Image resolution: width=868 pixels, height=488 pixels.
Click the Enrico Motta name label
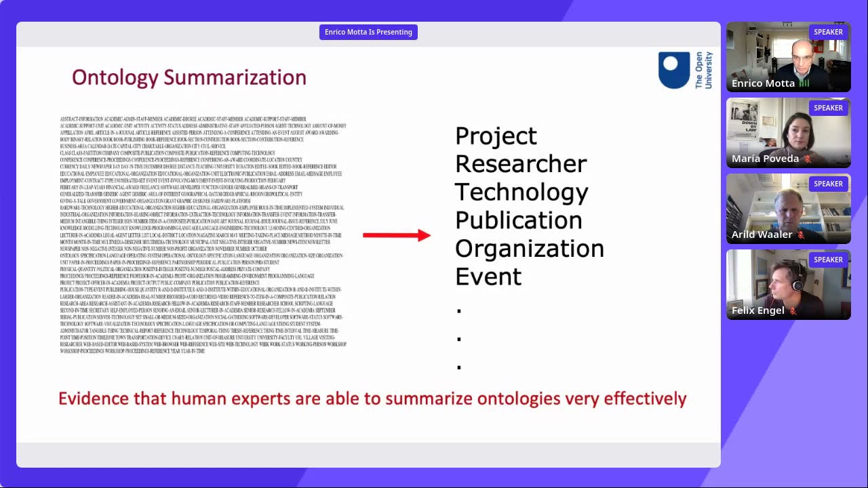pos(763,83)
